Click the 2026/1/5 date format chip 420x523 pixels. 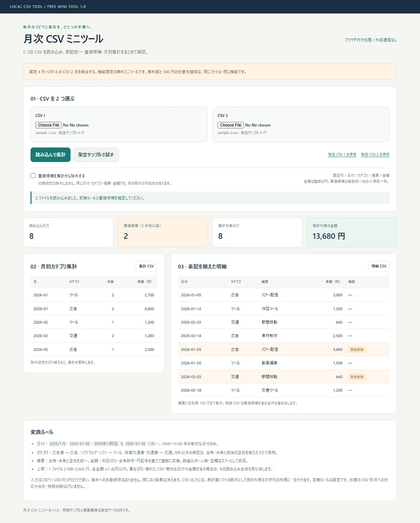point(58,444)
